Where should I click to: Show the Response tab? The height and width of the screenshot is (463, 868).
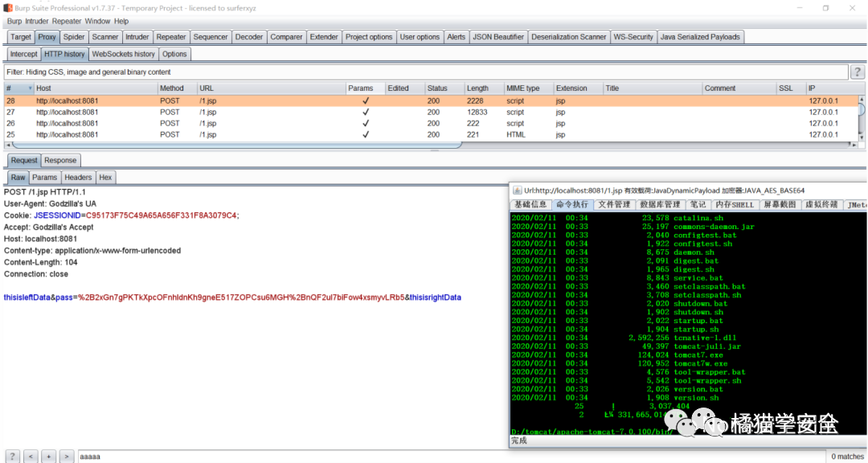(x=60, y=160)
